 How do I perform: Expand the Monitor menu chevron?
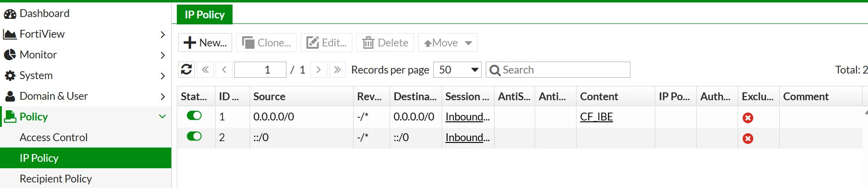point(163,55)
